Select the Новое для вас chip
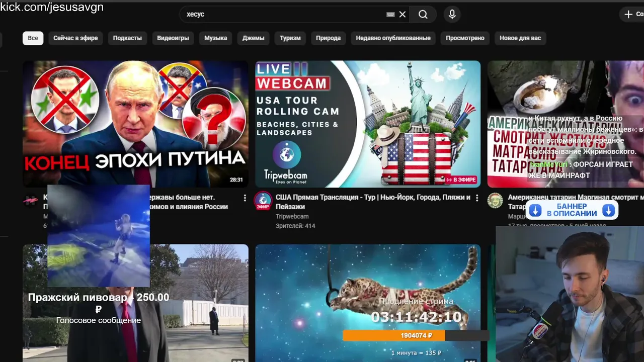This screenshot has width=644, height=362. point(520,38)
